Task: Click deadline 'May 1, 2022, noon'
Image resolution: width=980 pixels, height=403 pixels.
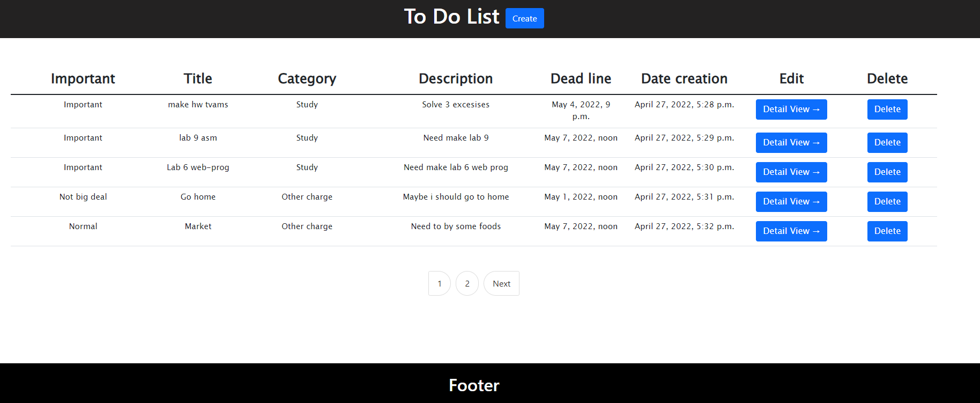Action: click(x=581, y=197)
